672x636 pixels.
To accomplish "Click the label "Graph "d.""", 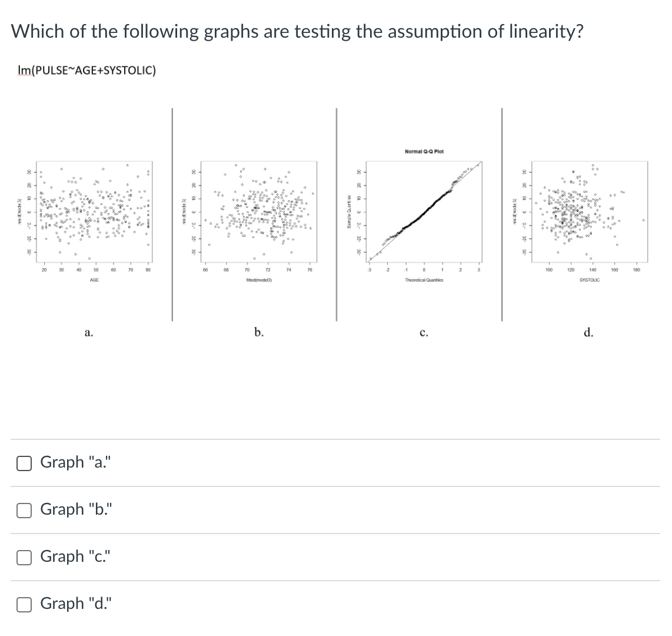I will 74,603.
